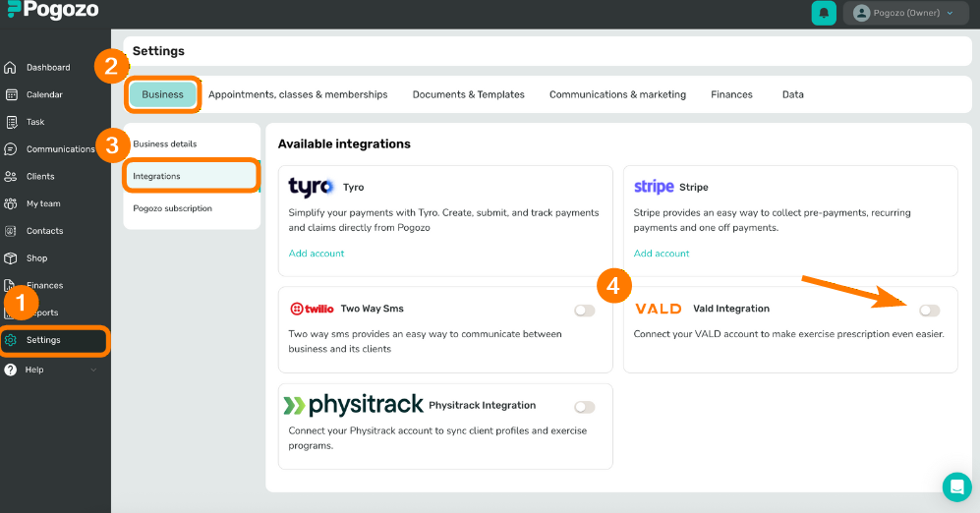The image size is (980, 513).
Task: Click the Available integrations heading
Action: [x=344, y=143]
